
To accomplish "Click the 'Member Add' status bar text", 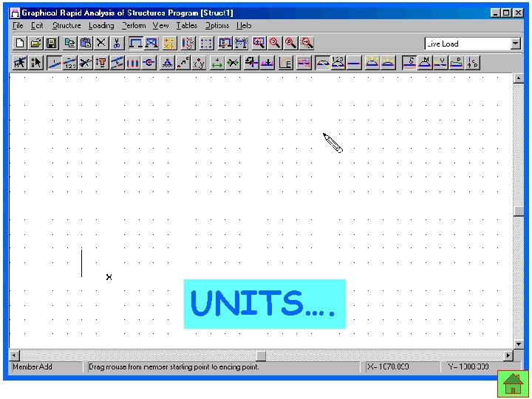I will (x=33, y=366).
